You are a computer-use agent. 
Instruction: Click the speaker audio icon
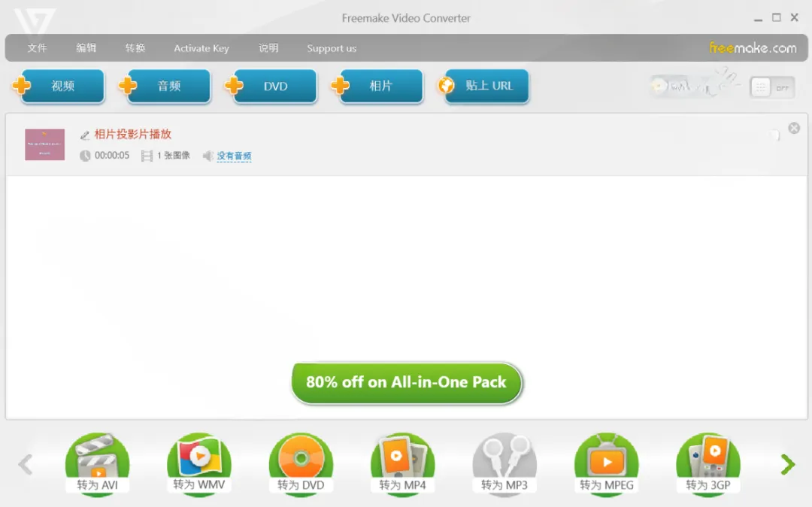208,156
